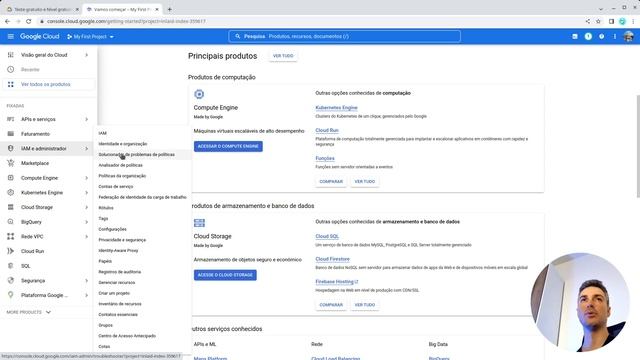Viewport: 640px width, 360px height.
Task: Click the browser address bar
Action: pyautogui.click(x=310, y=21)
